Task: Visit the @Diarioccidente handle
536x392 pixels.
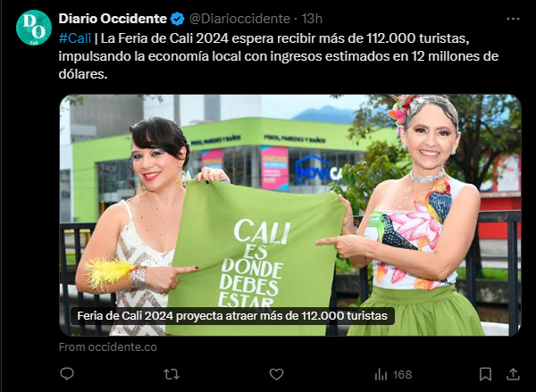Action: (x=239, y=19)
